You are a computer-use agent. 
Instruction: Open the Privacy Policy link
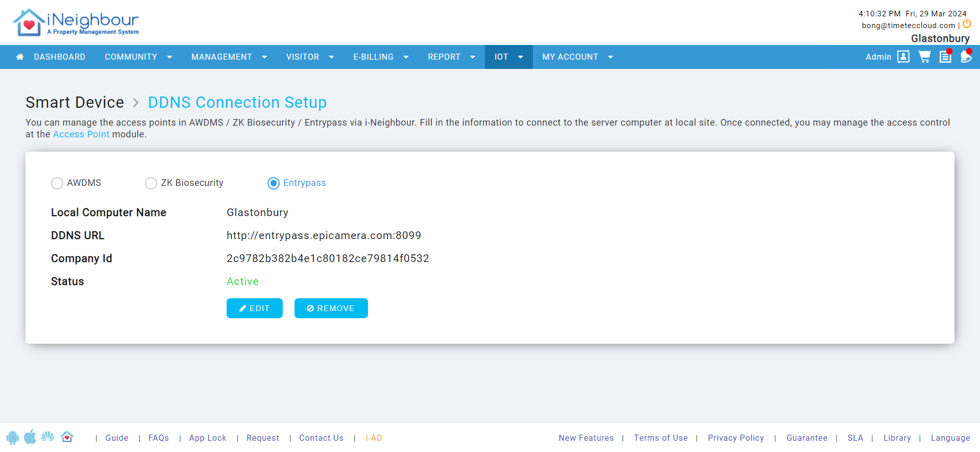pyautogui.click(x=736, y=438)
